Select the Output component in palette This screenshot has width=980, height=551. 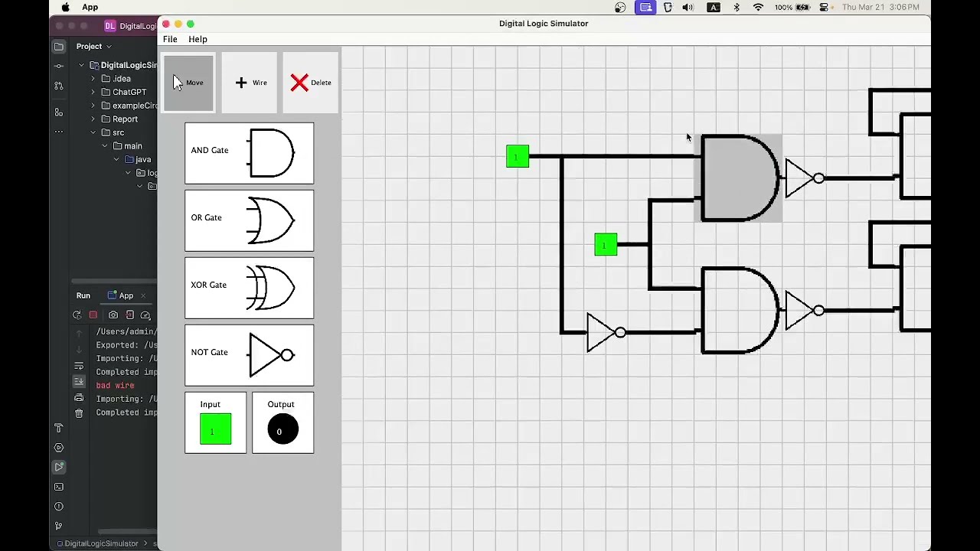[x=283, y=422]
